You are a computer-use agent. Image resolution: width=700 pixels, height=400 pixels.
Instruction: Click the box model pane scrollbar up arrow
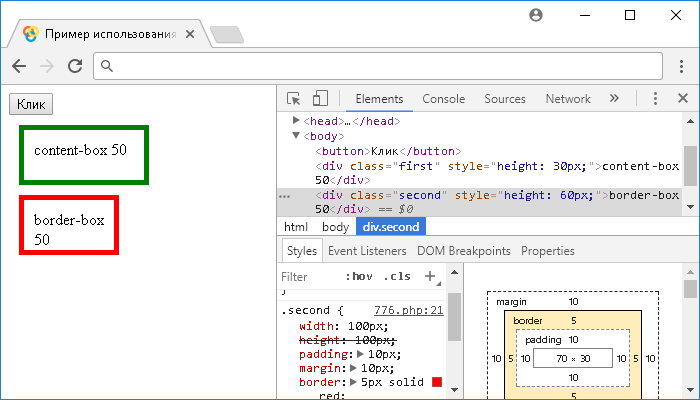(690, 272)
